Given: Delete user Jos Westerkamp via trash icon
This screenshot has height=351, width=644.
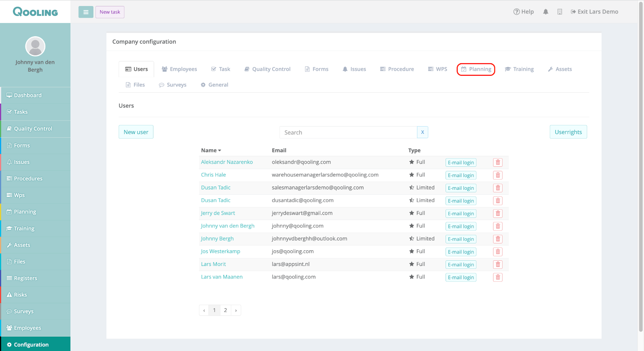Looking at the screenshot, I should tap(498, 252).
